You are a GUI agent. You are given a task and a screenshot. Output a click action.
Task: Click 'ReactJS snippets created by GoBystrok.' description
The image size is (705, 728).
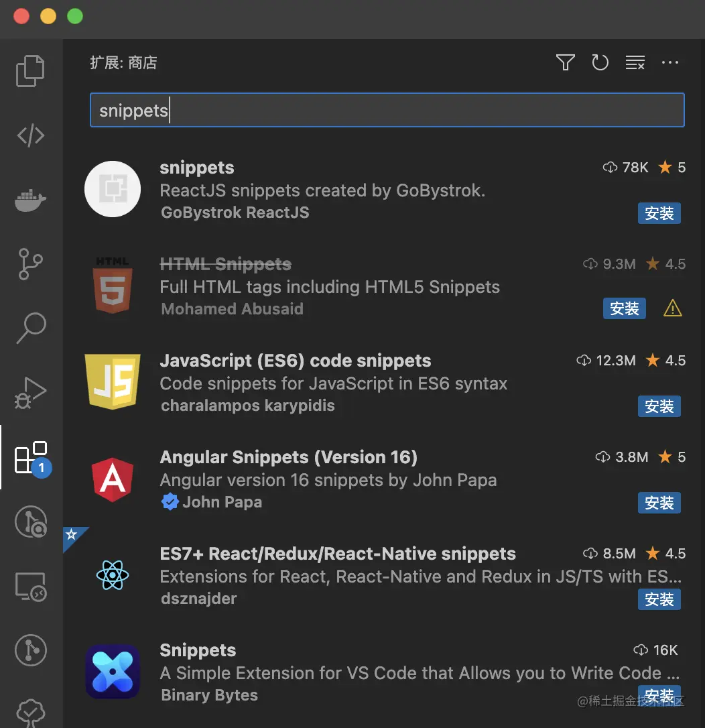click(x=322, y=191)
